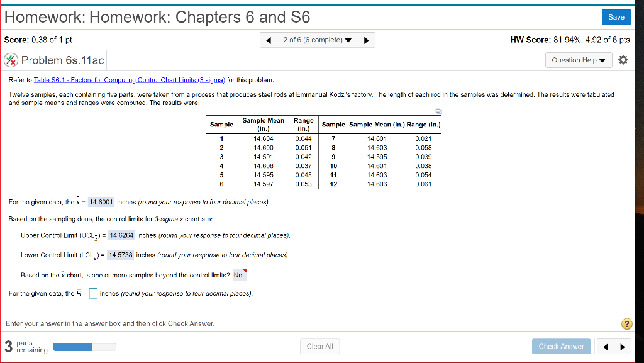644x363 pixels.
Task: Click sample 6 mean value 14.597
Action: (x=264, y=184)
